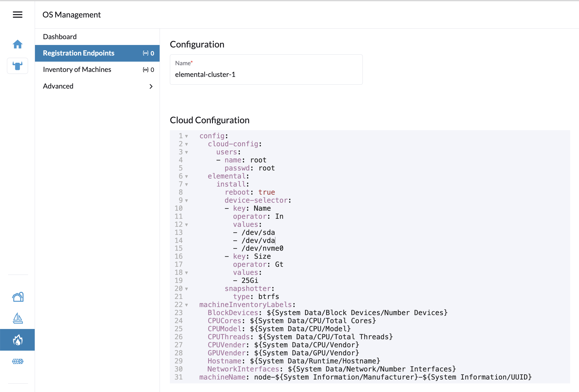Open the Cluster Management house icon
This screenshot has width=579, height=392.
[x=18, y=297]
